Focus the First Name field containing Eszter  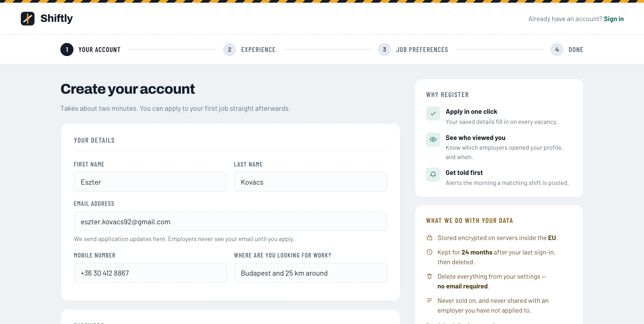coord(150,182)
